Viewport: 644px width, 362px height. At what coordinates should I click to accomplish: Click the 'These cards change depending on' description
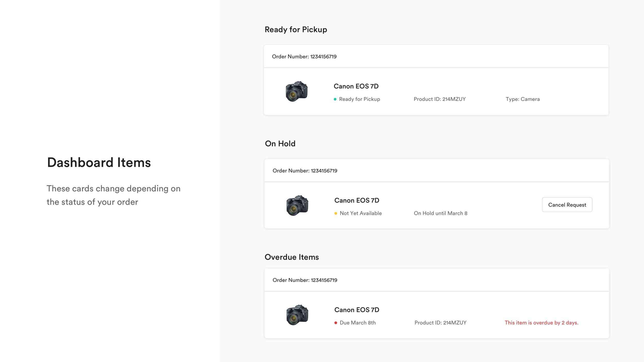coord(114,188)
